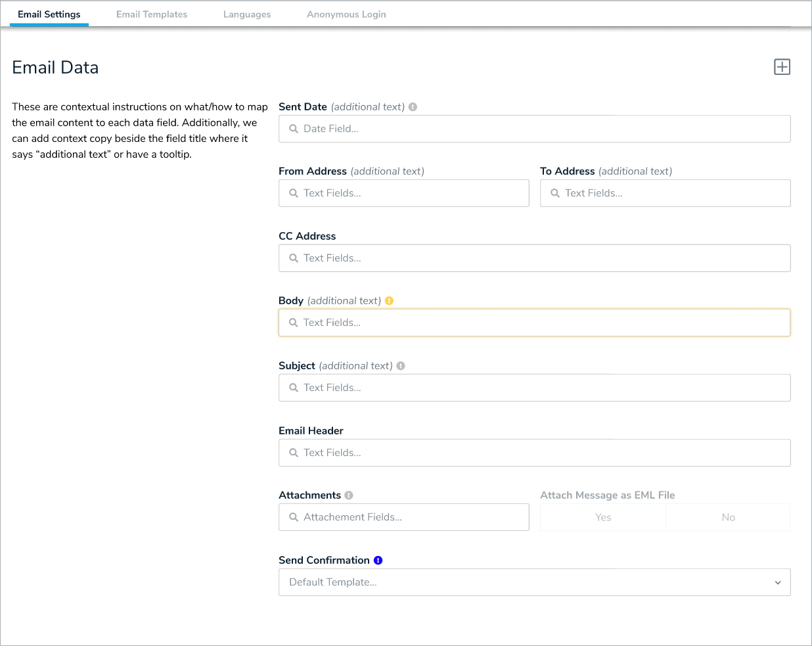Screen dimensions: 812x646
Task: Focus the To Address Text Fields input
Action: pos(665,193)
